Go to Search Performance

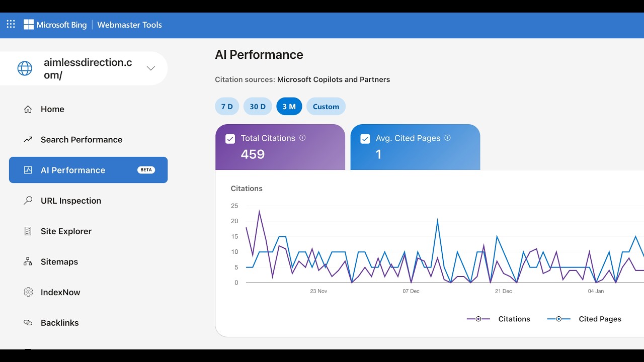(88, 140)
